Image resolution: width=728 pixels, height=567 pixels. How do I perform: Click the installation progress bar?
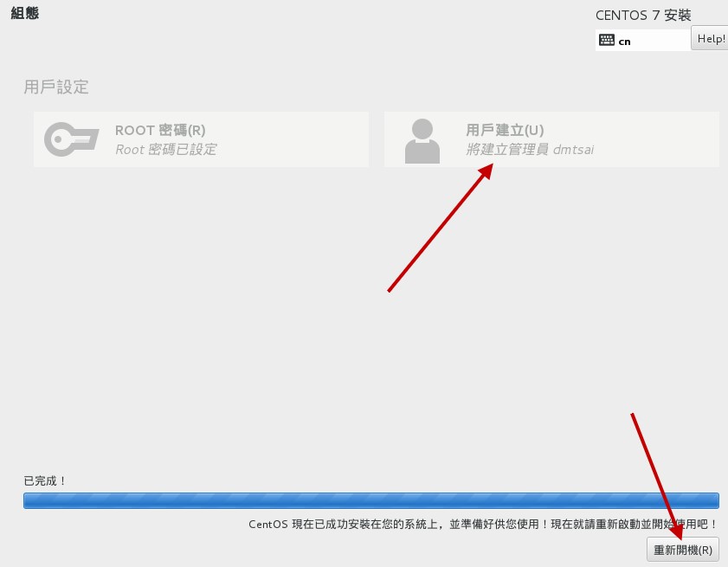[372, 500]
